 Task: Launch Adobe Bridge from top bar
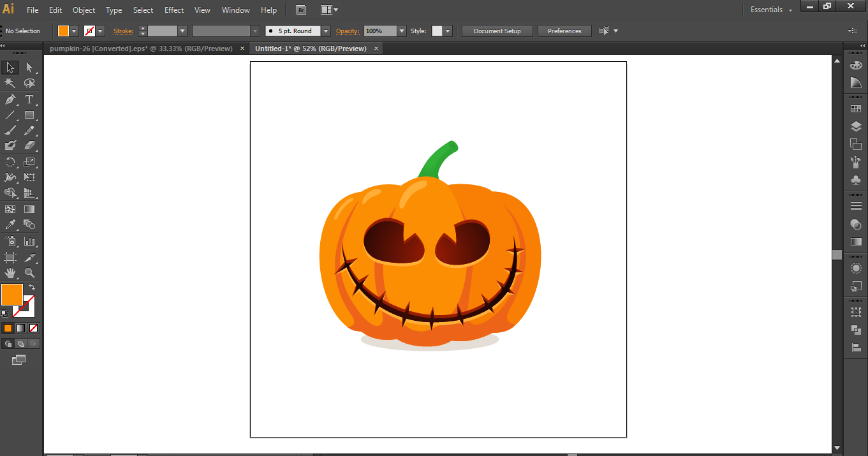[x=301, y=10]
